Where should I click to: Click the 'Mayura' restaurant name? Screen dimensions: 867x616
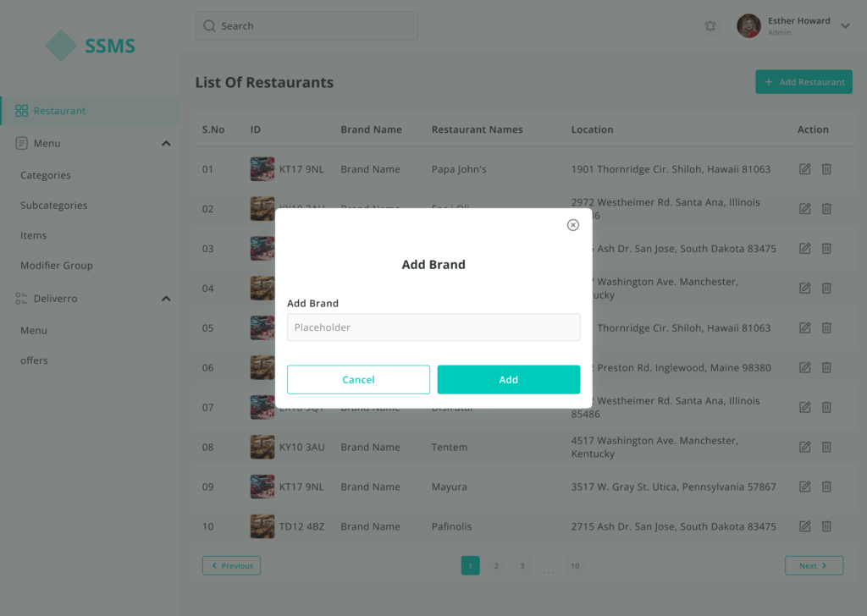click(x=449, y=487)
